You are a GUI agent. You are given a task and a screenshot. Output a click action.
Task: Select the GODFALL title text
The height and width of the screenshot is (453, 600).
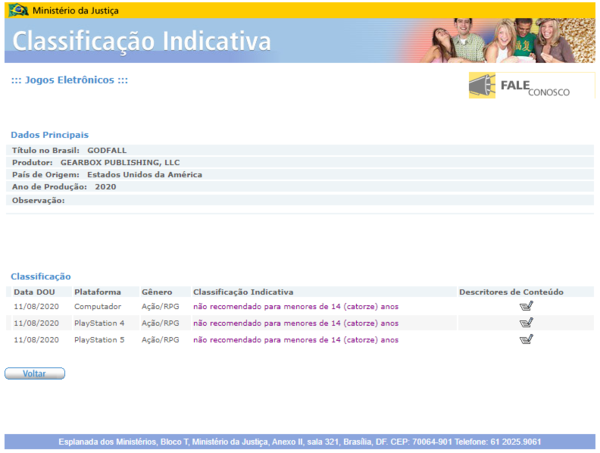click(x=106, y=150)
